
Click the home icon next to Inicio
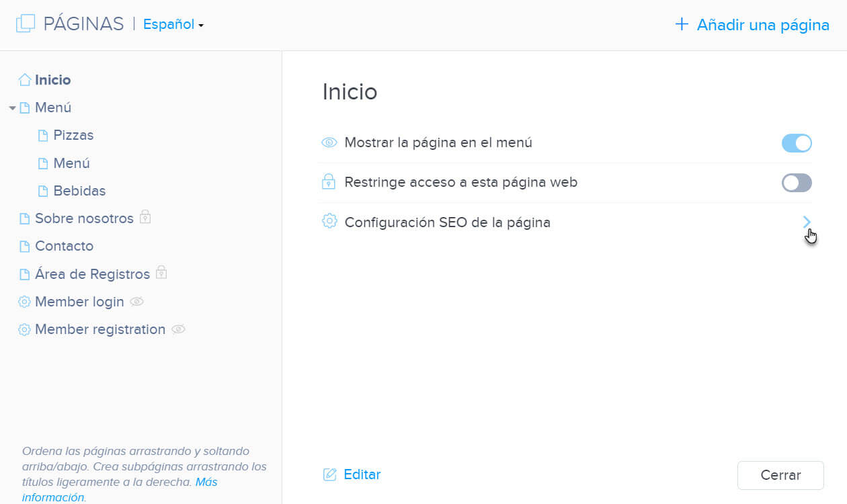point(24,79)
